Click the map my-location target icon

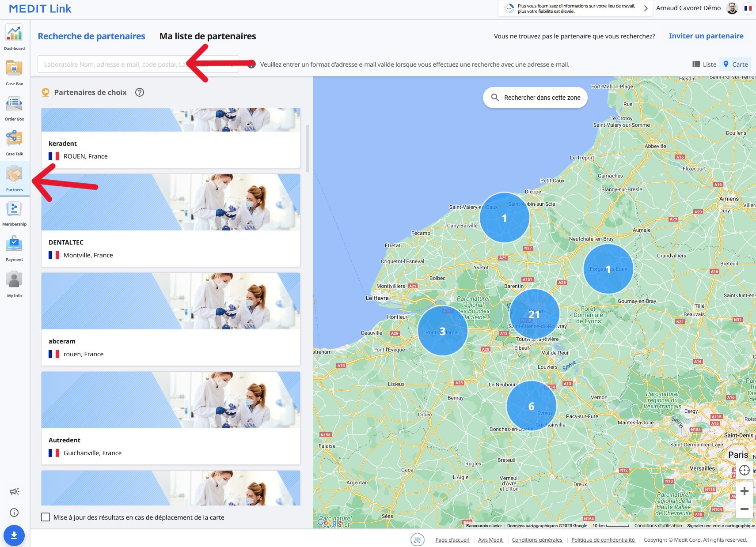(744, 470)
